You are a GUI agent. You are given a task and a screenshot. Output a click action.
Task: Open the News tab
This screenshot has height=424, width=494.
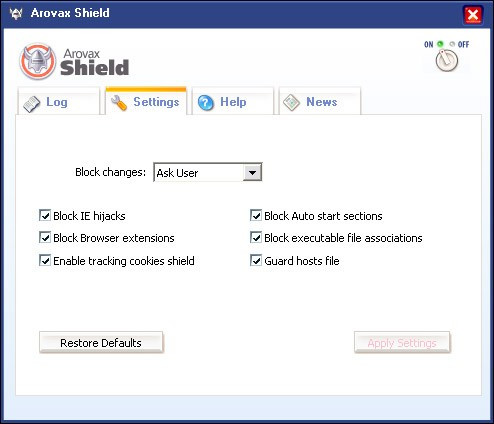[320, 101]
